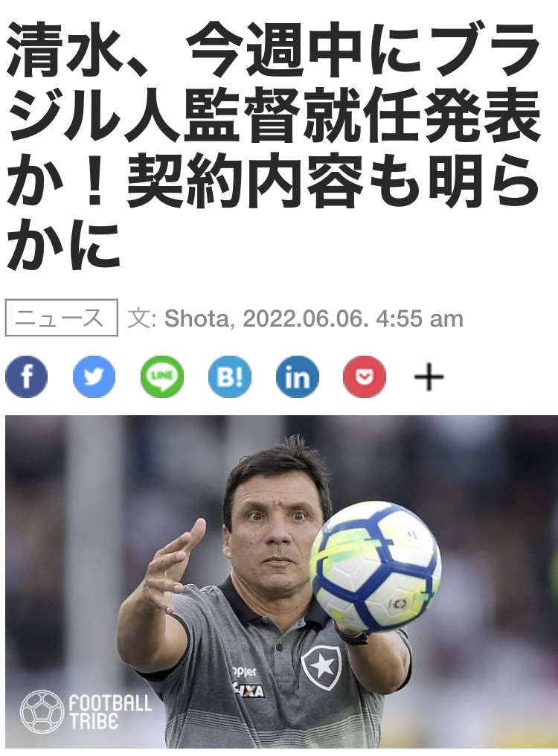558x756 pixels.
Task: Click the Botafogo star crest on shirt
Action: 321,667
